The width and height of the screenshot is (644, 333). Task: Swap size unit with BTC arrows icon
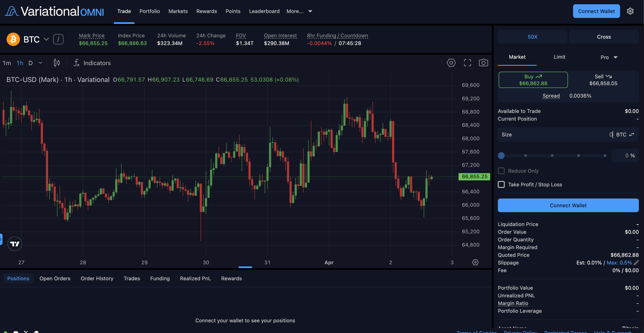(632, 135)
